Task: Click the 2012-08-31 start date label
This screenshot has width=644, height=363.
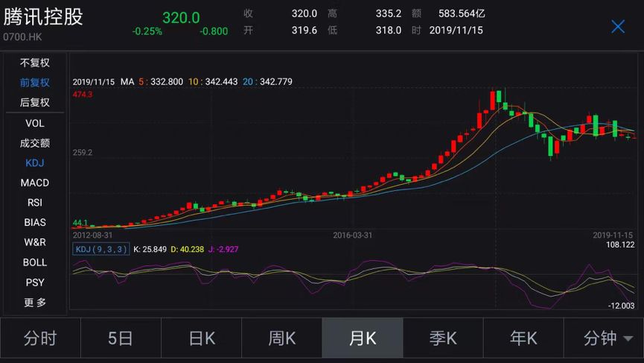Action: pyautogui.click(x=92, y=235)
